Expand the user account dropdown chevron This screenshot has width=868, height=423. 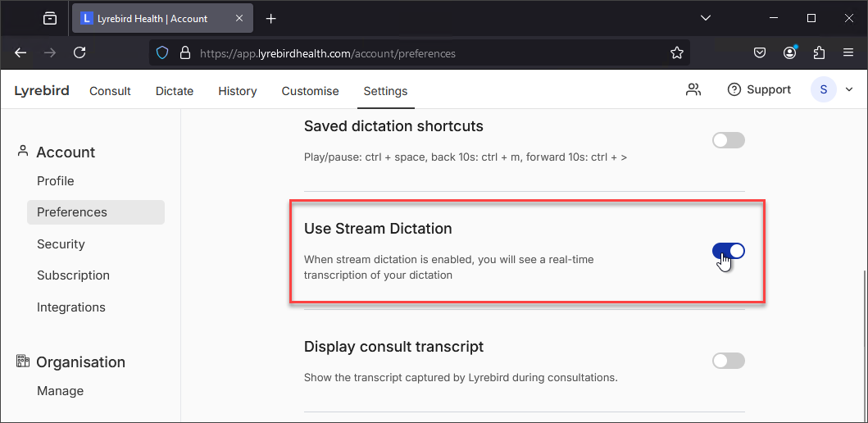point(849,89)
